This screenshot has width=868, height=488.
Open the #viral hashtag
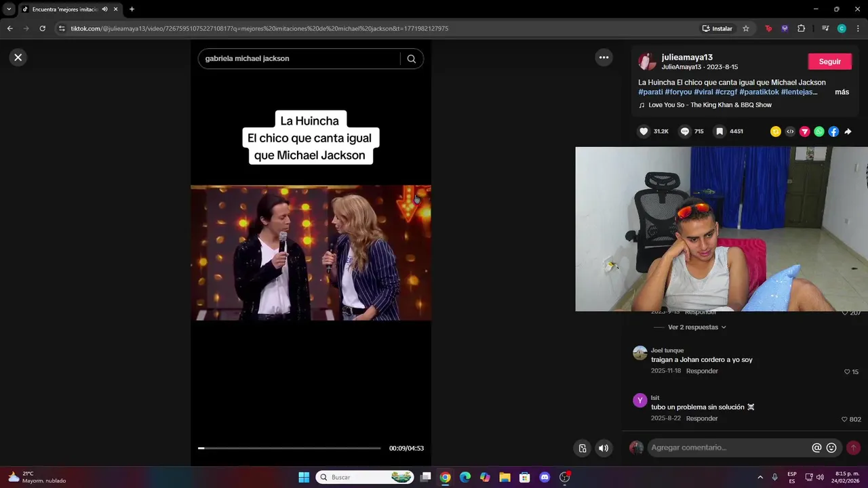click(x=703, y=92)
